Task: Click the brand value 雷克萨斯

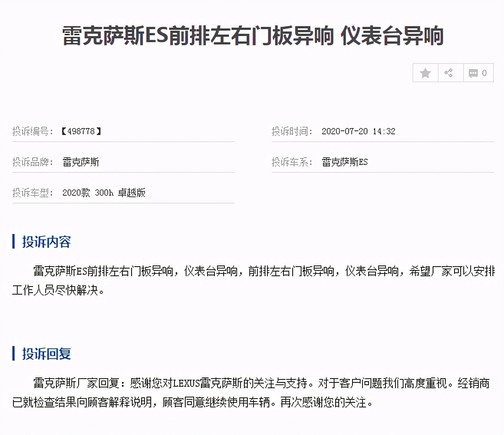Action: pyautogui.click(x=81, y=162)
